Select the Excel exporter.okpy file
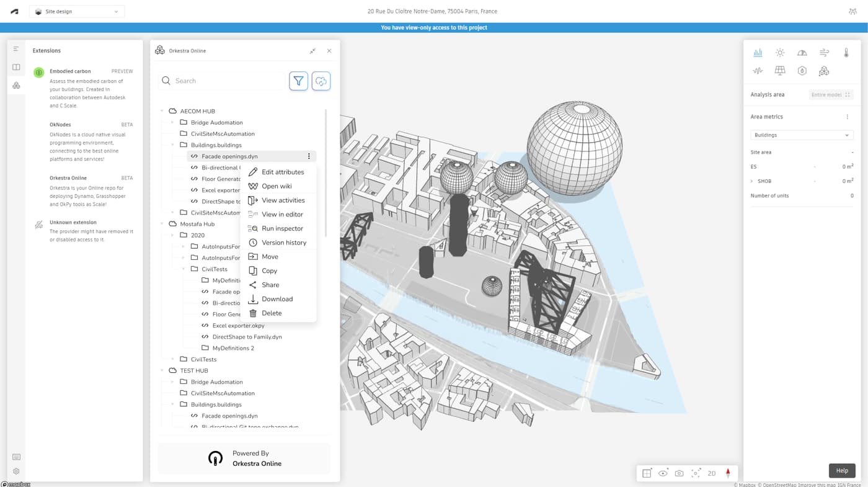The image size is (868, 487). (x=238, y=326)
